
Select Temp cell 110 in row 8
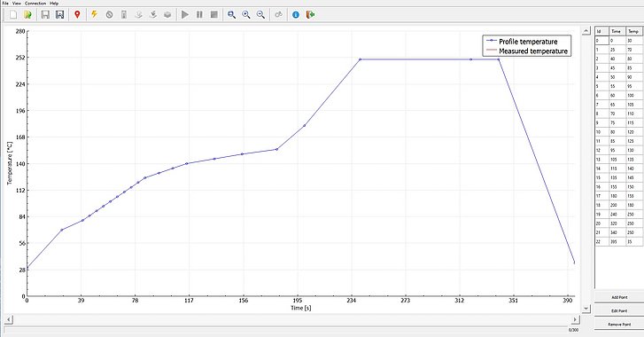633,114
